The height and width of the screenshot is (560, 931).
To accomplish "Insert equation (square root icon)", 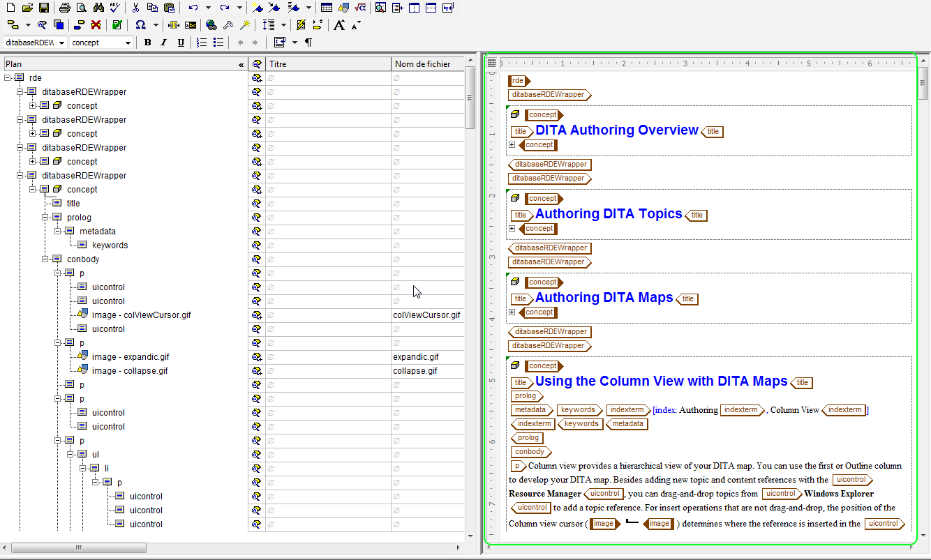I will [x=360, y=8].
